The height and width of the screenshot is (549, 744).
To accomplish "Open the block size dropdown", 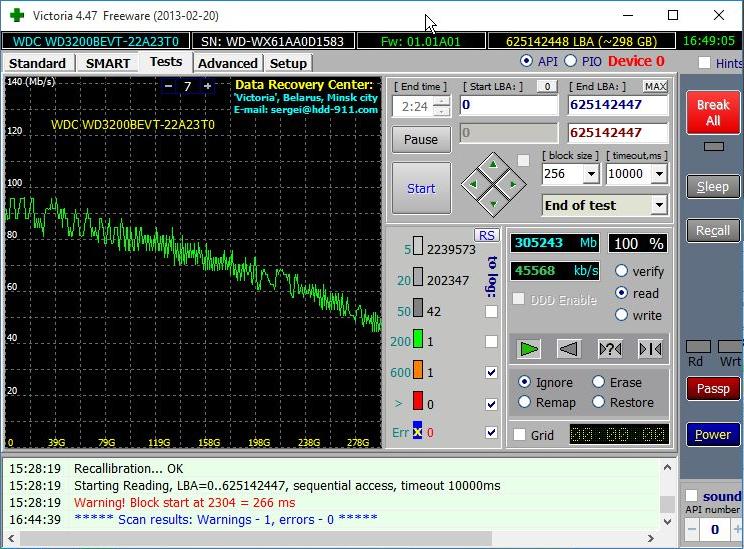I will click(x=591, y=174).
